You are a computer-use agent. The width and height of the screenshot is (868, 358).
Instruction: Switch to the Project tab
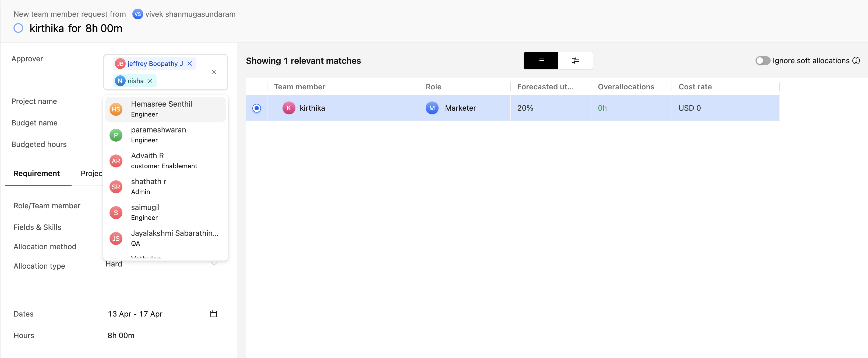click(x=91, y=174)
